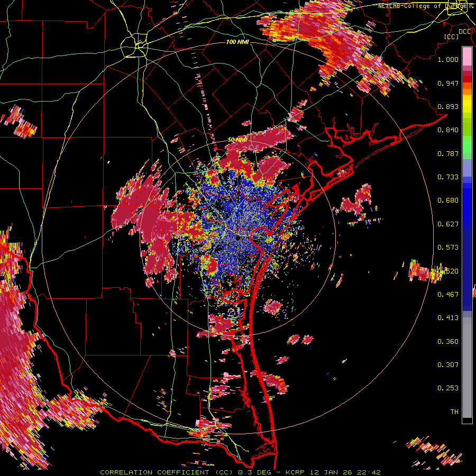
Task: Click the 0.680 legend value
Action: tap(448, 200)
